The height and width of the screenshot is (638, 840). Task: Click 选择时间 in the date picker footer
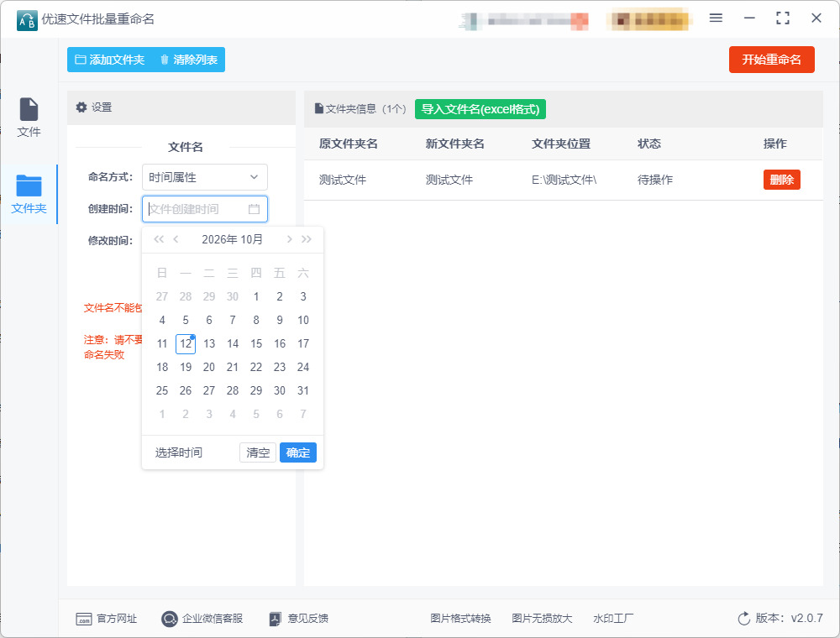[178, 452]
